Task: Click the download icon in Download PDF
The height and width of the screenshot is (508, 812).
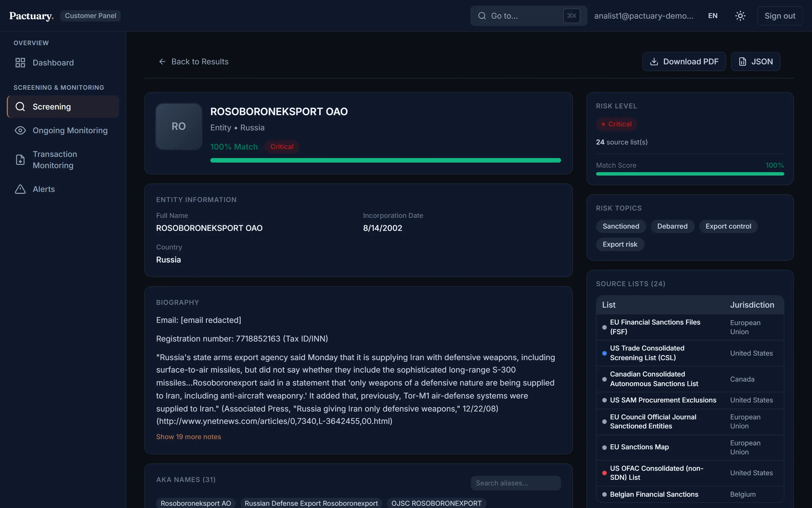Action: point(654,62)
